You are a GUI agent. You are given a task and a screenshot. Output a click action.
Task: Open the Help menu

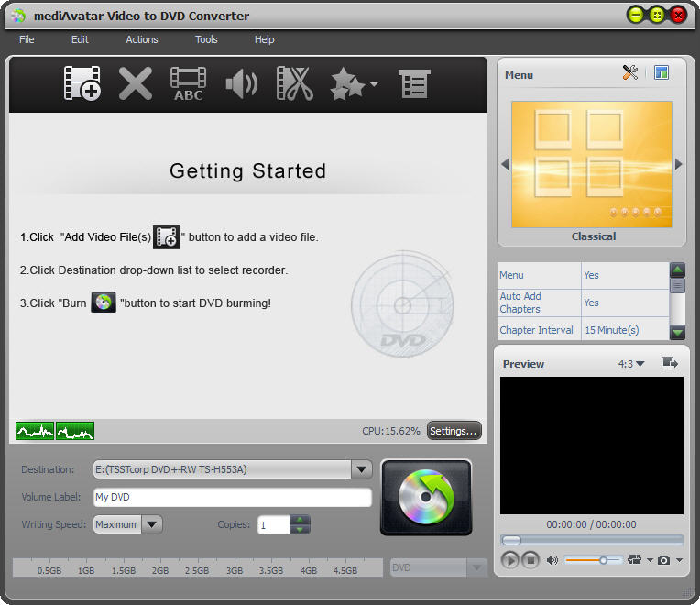tap(264, 39)
